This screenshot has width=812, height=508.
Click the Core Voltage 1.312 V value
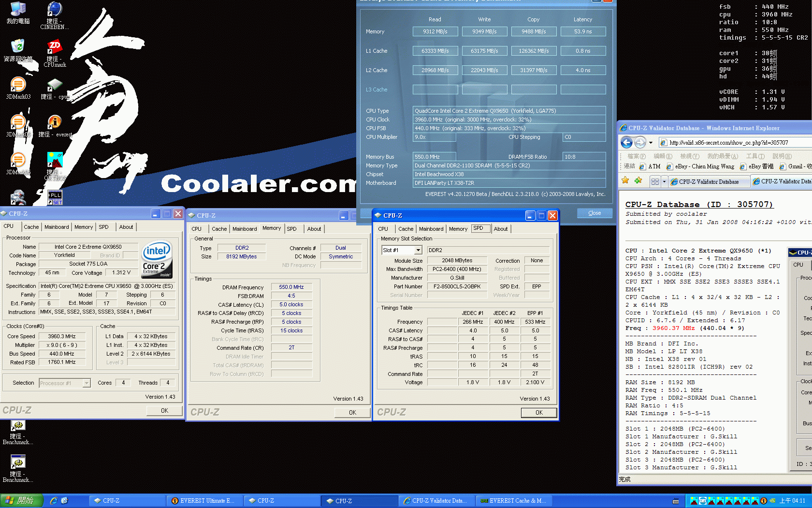click(121, 273)
